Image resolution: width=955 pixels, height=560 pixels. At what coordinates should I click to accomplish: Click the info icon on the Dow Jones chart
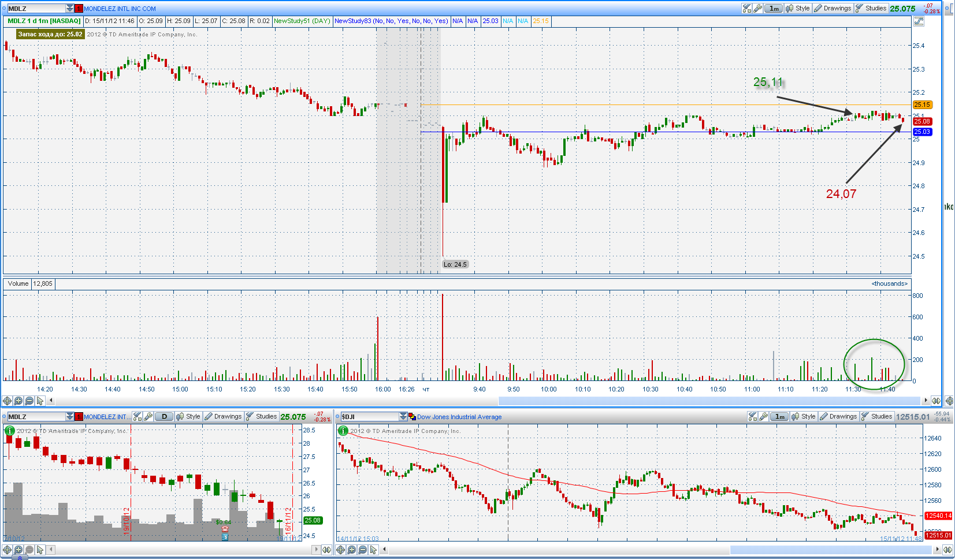pos(343,431)
